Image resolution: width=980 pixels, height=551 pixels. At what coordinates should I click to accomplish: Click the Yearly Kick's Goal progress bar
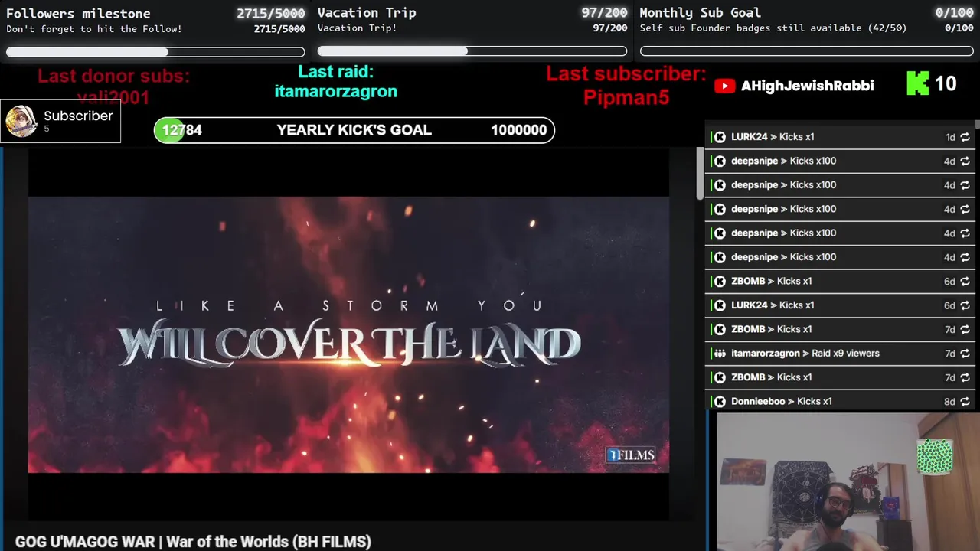tap(354, 130)
